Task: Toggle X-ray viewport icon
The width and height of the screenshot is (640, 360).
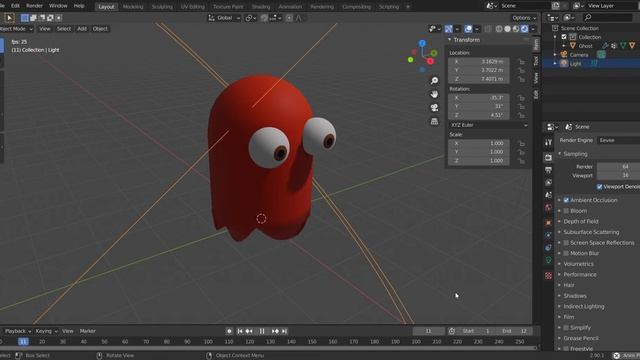Action: point(488,29)
